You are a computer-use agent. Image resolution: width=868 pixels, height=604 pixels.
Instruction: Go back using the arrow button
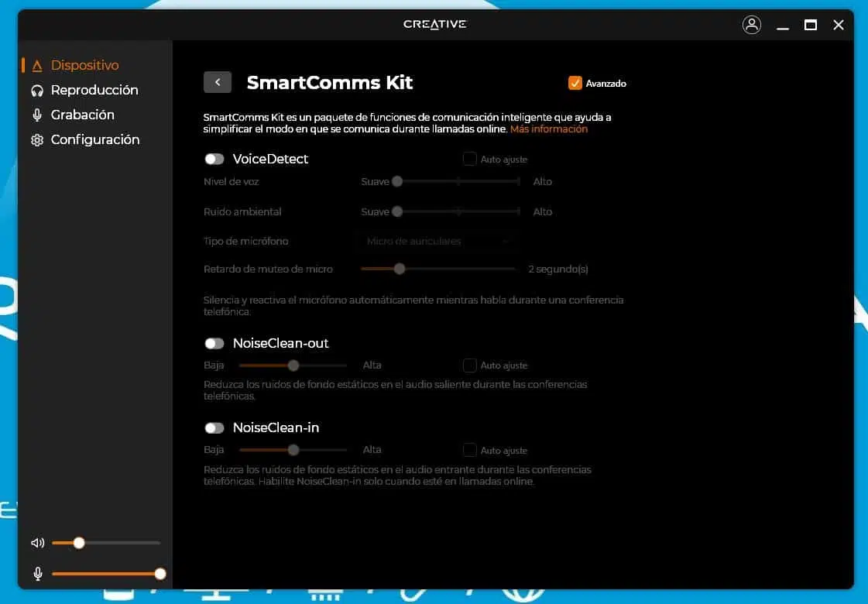tap(218, 83)
